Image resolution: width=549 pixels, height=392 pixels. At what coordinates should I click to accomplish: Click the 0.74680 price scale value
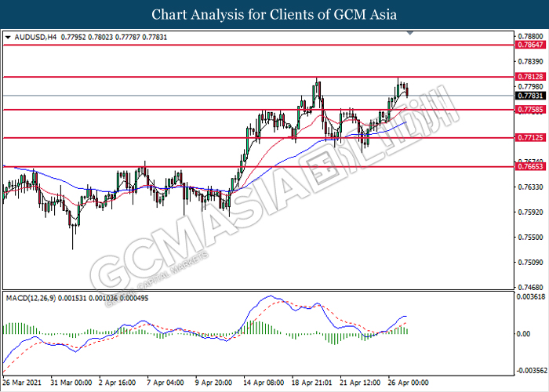point(530,288)
